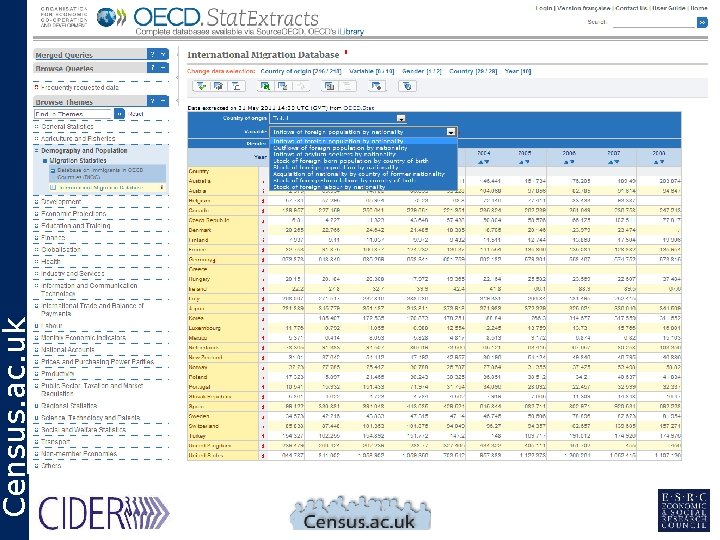Screen dimensions: 720x540
Task: Select Stock of foreign population by nationality
Action: tap(336, 167)
